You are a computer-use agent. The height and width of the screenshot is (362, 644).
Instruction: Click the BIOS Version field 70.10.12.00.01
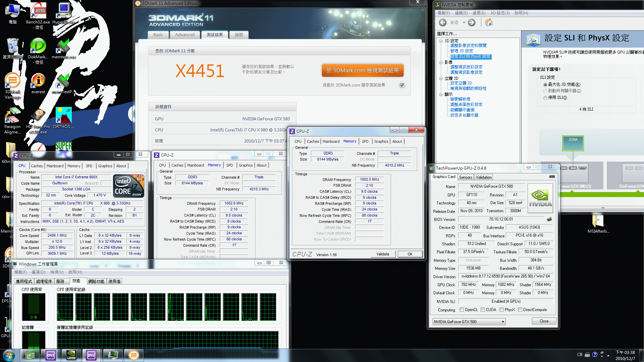click(501, 219)
